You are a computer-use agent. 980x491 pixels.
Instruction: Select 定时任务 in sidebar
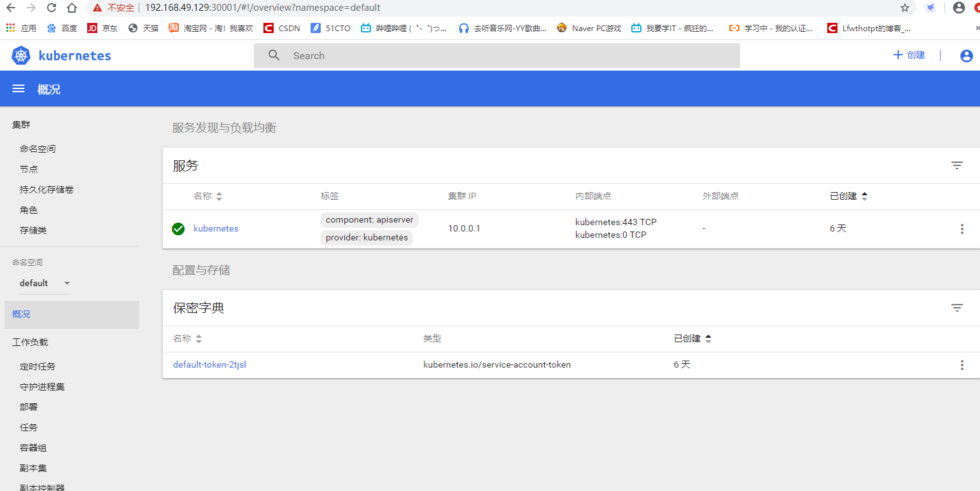[x=38, y=366]
